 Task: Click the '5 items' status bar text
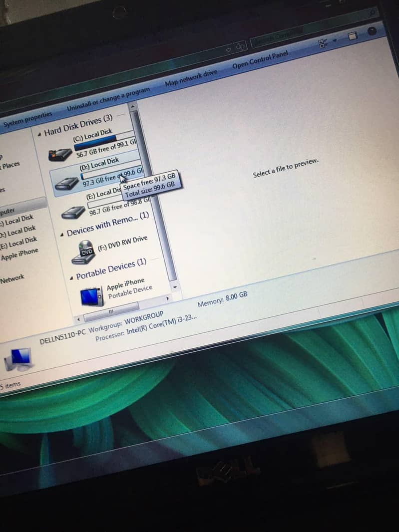coord(10,386)
